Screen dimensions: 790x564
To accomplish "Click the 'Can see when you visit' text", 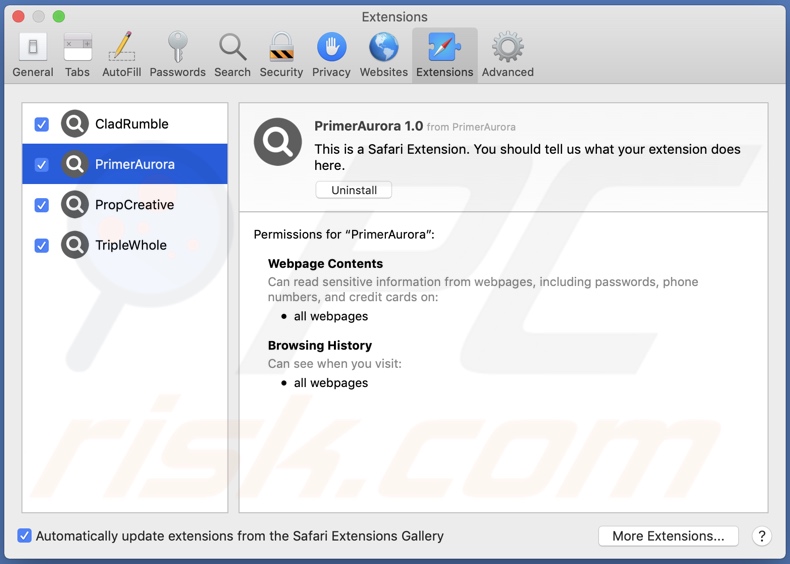I will click(x=335, y=363).
